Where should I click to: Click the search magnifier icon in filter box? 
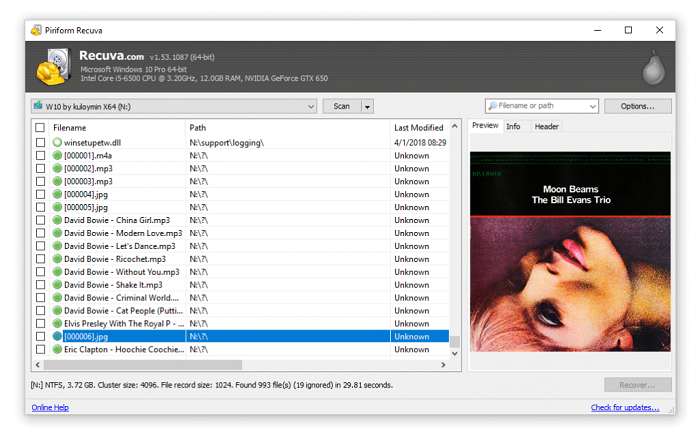pyautogui.click(x=492, y=106)
